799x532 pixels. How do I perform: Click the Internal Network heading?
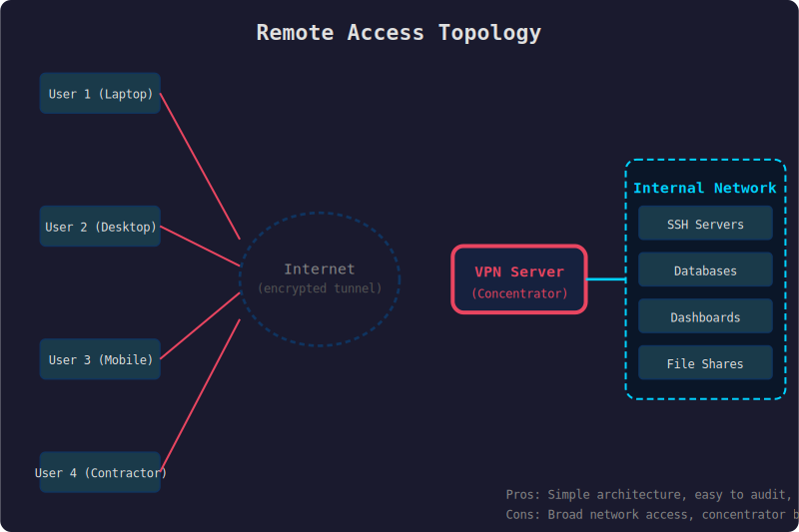(x=705, y=188)
